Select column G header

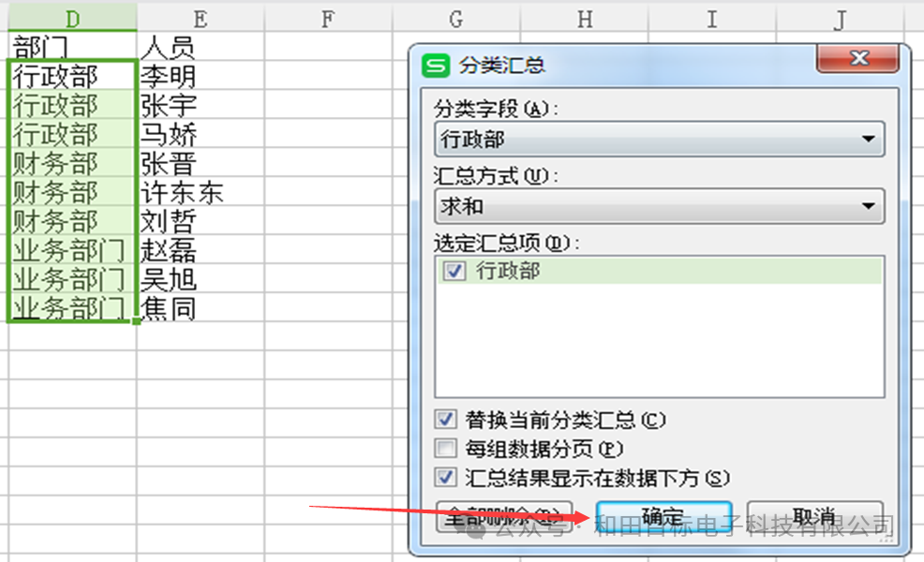(x=456, y=19)
